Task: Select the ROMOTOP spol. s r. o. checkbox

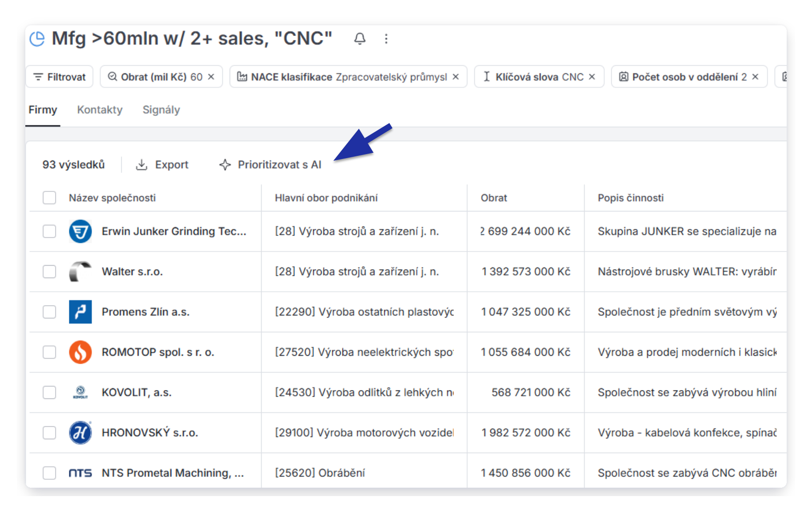Action: (x=49, y=352)
